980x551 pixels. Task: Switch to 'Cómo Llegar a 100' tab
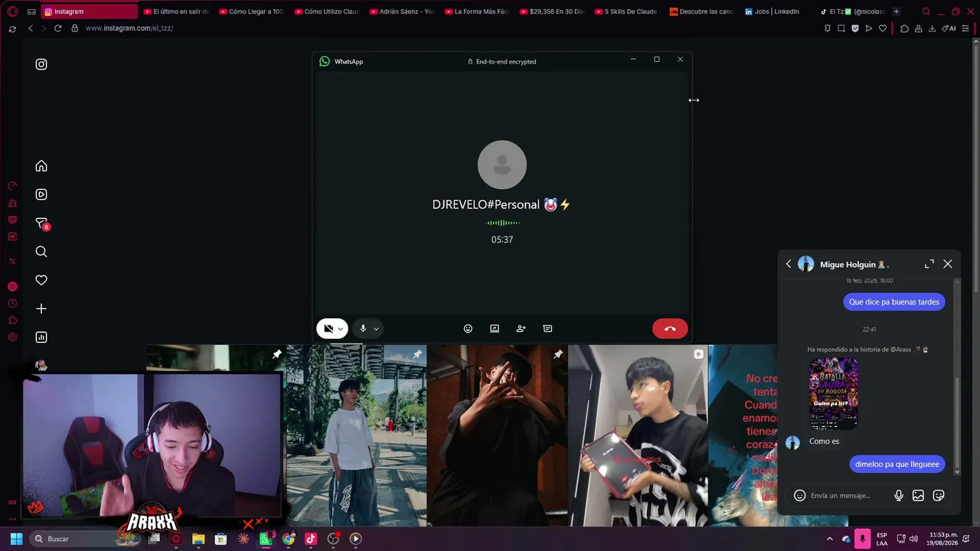pyautogui.click(x=250, y=11)
